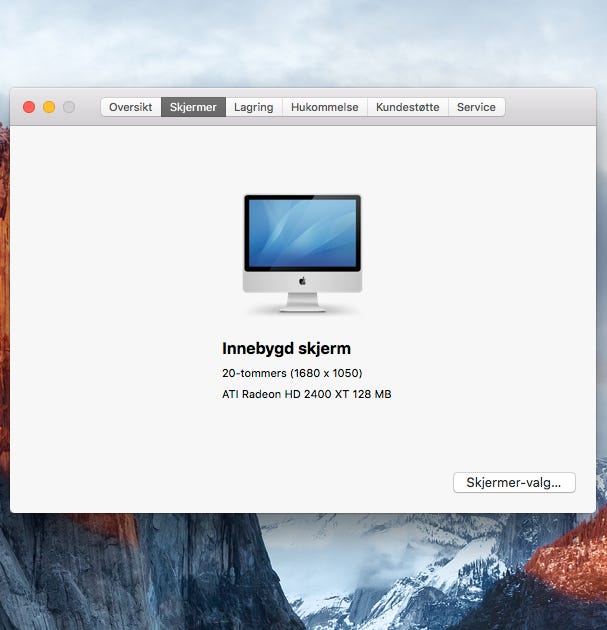The height and width of the screenshot is (630, 607).
Task: Minimize the window with the yellow button
Action: tap(49, 107)
